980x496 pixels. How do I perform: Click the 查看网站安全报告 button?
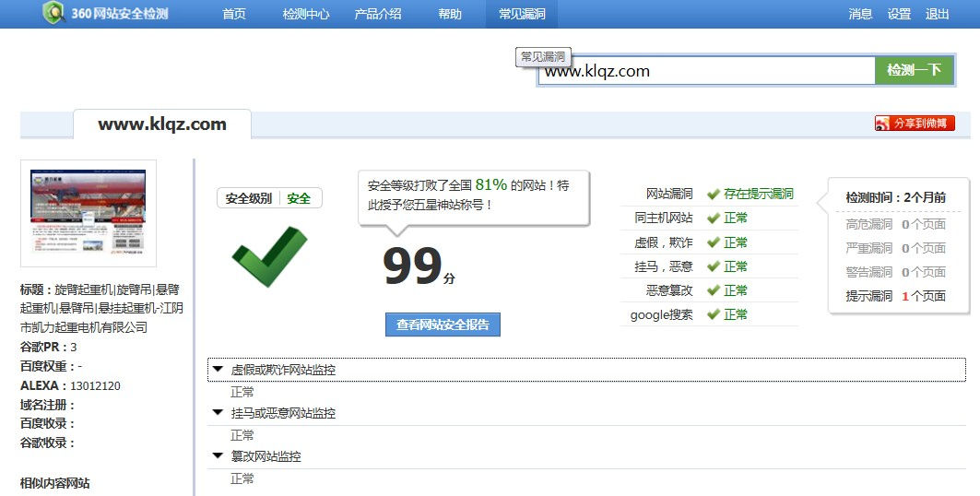click(443, 325)
